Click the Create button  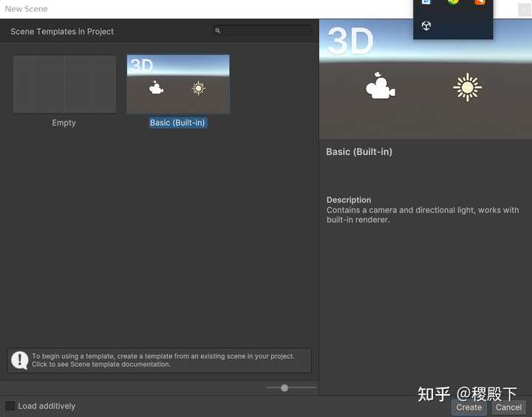[x=469, y=407]
